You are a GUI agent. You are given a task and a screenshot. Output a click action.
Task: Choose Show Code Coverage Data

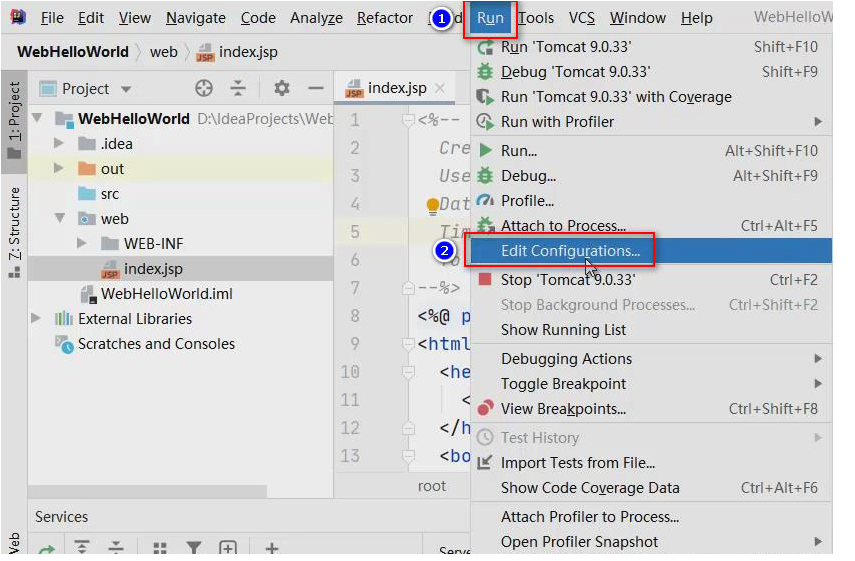[x=651, y=488]
